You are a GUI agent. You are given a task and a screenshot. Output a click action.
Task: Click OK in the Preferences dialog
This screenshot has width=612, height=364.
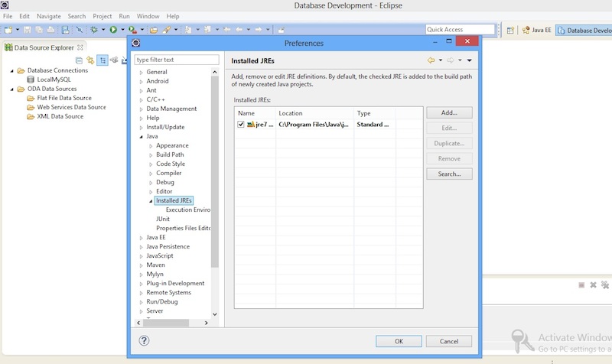(399, 341)
